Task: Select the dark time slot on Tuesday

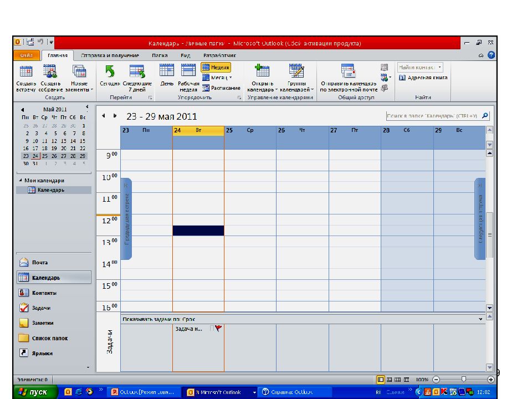Action: [198, 231]
